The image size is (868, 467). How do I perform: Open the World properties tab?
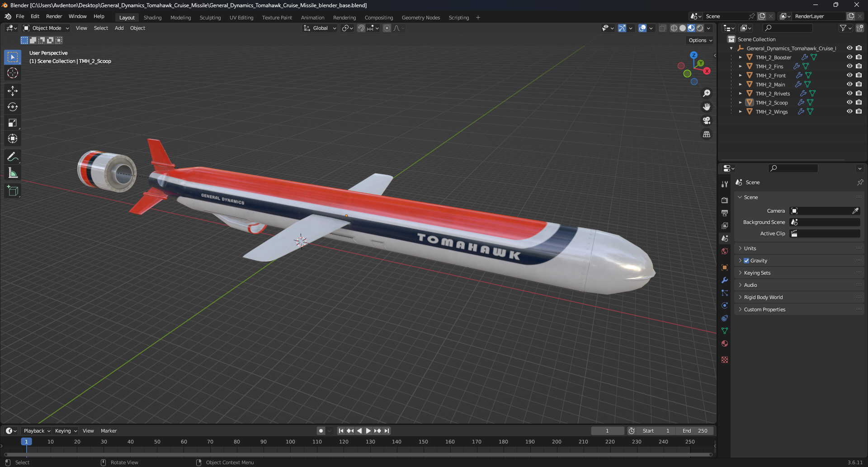click(725, 251)
